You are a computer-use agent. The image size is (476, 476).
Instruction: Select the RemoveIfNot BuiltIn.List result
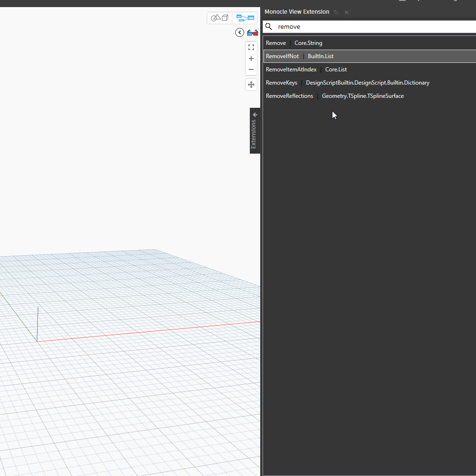pos(369,56)
